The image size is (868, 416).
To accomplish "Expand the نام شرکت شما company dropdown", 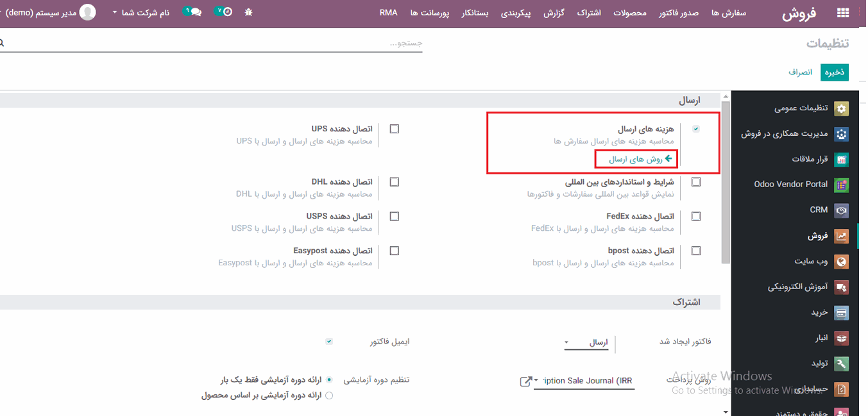I will 140,12.
